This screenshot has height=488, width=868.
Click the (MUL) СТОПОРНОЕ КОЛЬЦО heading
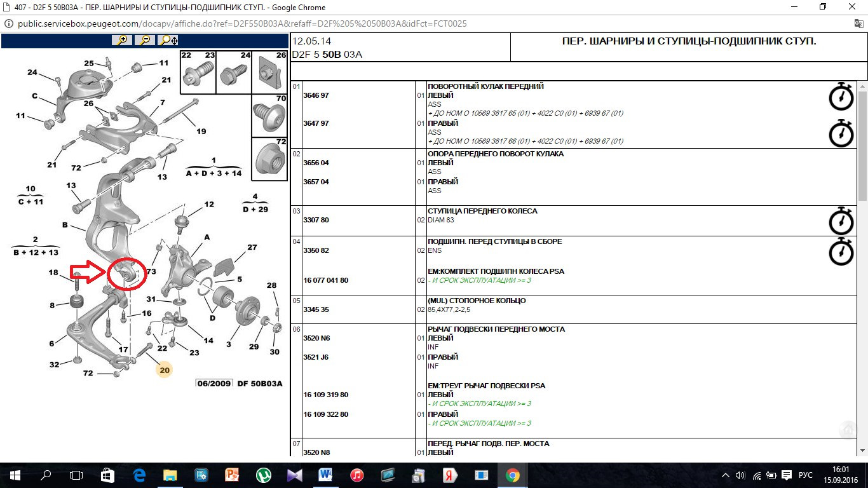click(x=477, y=301)
